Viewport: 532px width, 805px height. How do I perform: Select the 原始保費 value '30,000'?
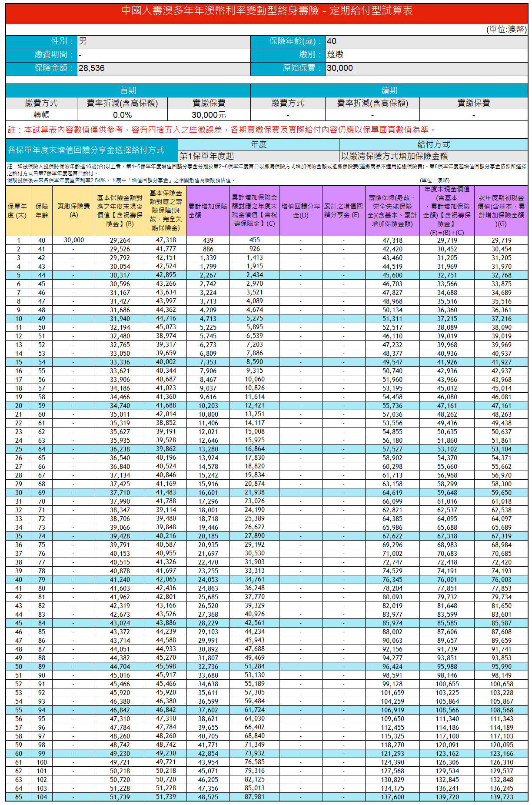[426, 69]
